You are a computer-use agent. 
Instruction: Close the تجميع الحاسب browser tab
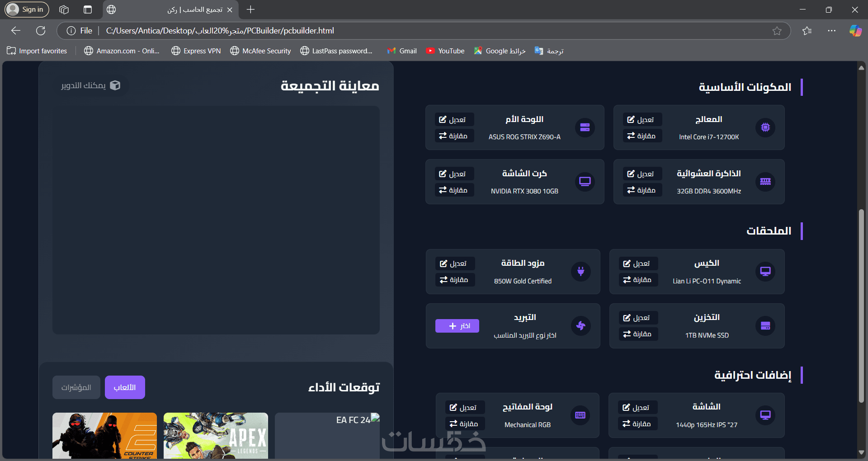coord(230,9)
